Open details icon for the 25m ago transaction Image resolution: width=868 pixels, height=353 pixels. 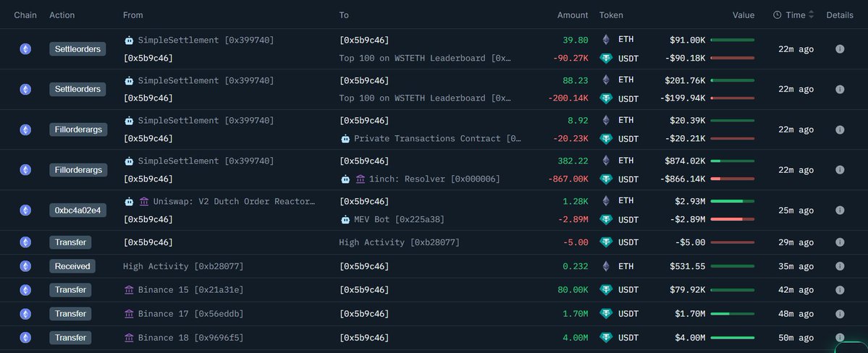840,210
